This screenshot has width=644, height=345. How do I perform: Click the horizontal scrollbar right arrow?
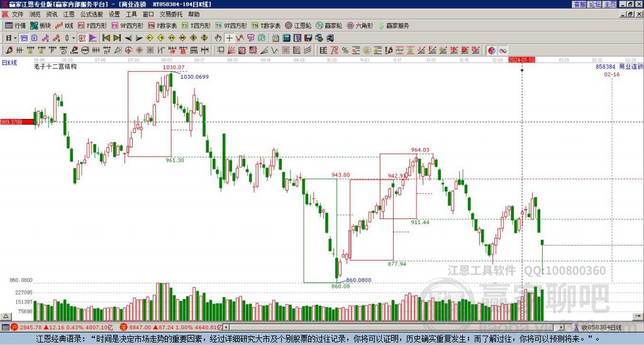coord(562,327)
